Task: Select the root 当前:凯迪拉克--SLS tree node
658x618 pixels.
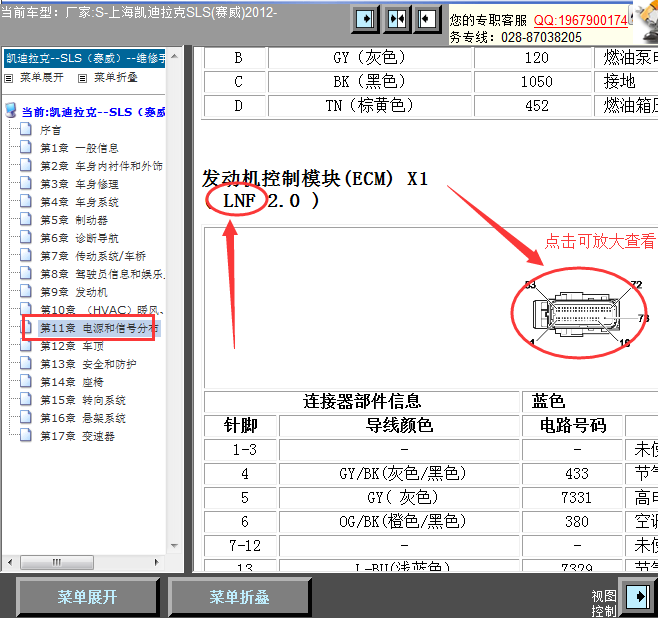Action: (x=93, y=112)
